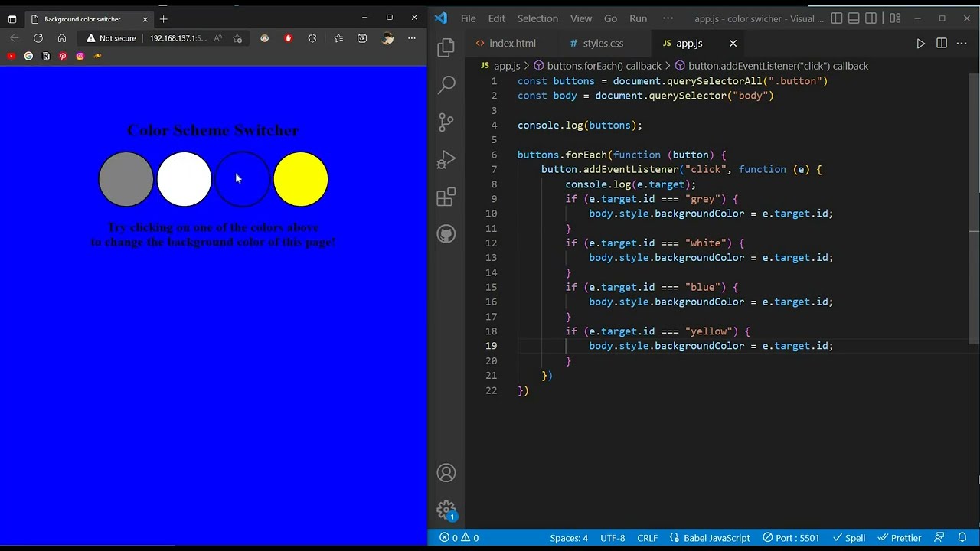Click the yellow color circle
The width and height of the screenshot is (980, 551).
(x=301, y=179)
